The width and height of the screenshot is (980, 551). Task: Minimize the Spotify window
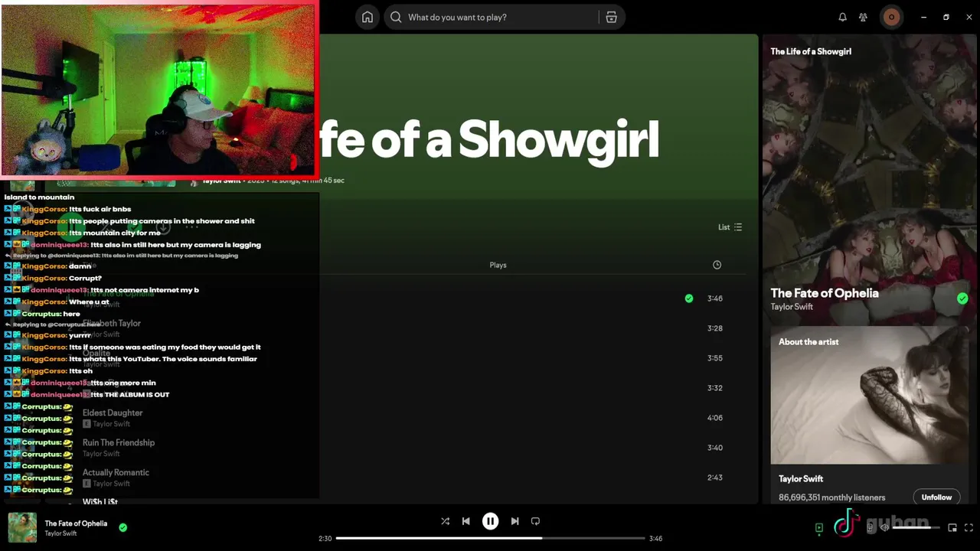pyautogui.click(x=924, y=17)
